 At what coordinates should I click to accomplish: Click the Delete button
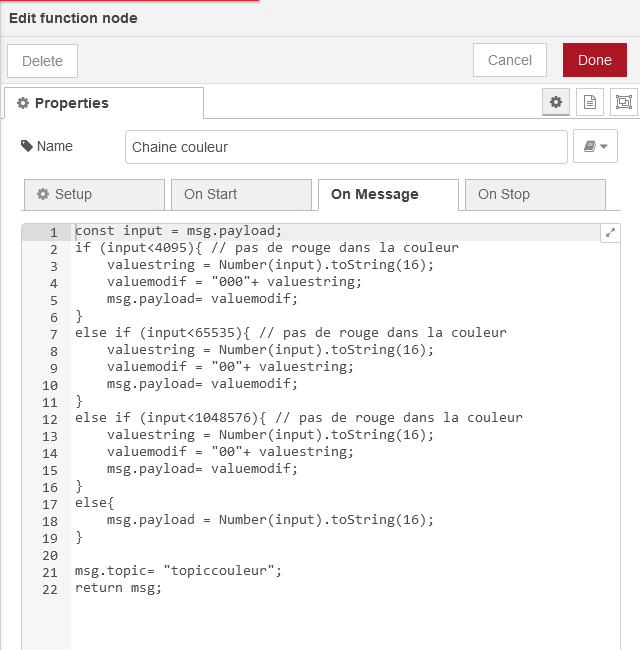42,61
